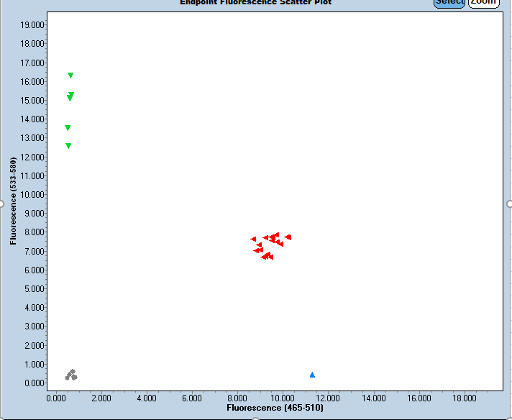Click the gray negative-control cluster points
Viewport: 512px width, 420px height.
(x=71, y=375)
